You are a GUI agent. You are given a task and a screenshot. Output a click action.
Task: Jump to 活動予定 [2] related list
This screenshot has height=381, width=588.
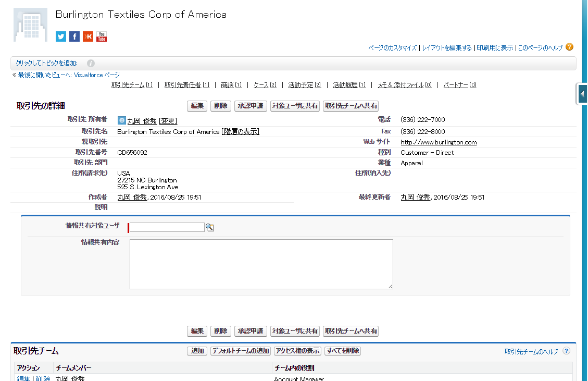click(x=305, y=85)
